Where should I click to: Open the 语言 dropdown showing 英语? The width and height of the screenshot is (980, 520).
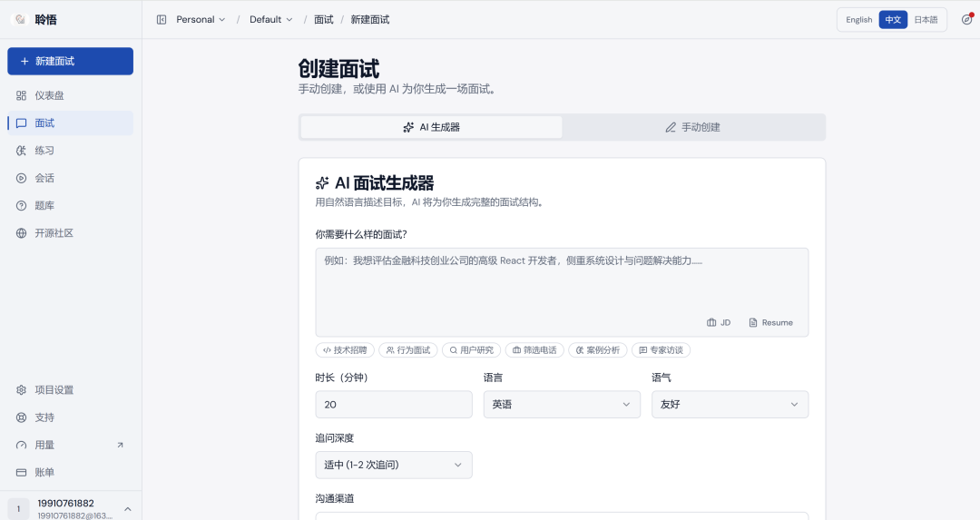[x=562, y=405]
